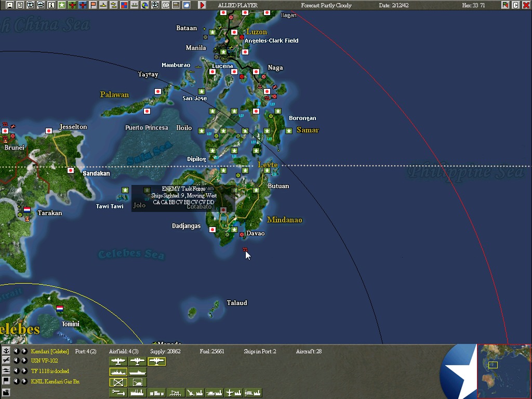Click the red end-turn play arrow
532x399 pixels.
tap(202, 5)
